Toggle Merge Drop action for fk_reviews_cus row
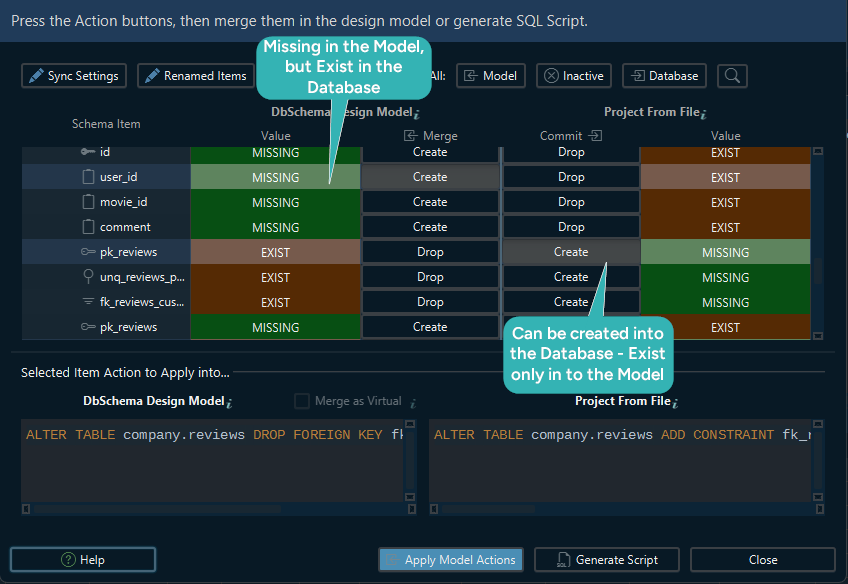848x584 pixels. click(430, 301)
